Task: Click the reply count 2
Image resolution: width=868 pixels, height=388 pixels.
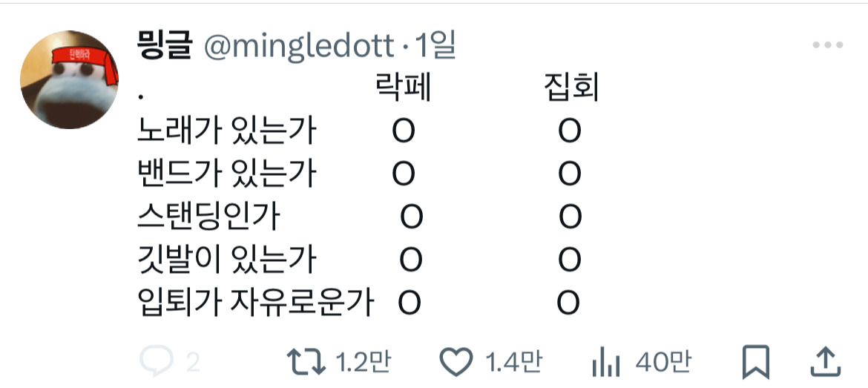Action: click(192, 362)
